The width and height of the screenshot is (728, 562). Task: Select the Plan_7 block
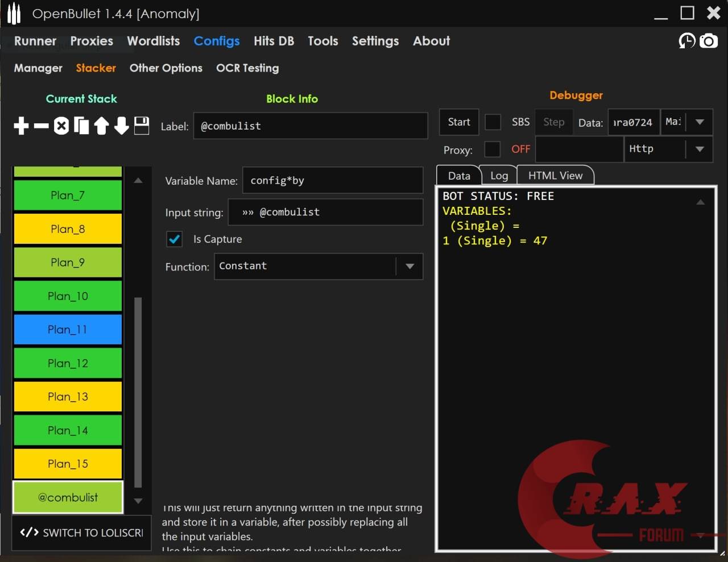pyautogui.click(x=68, y=195)
